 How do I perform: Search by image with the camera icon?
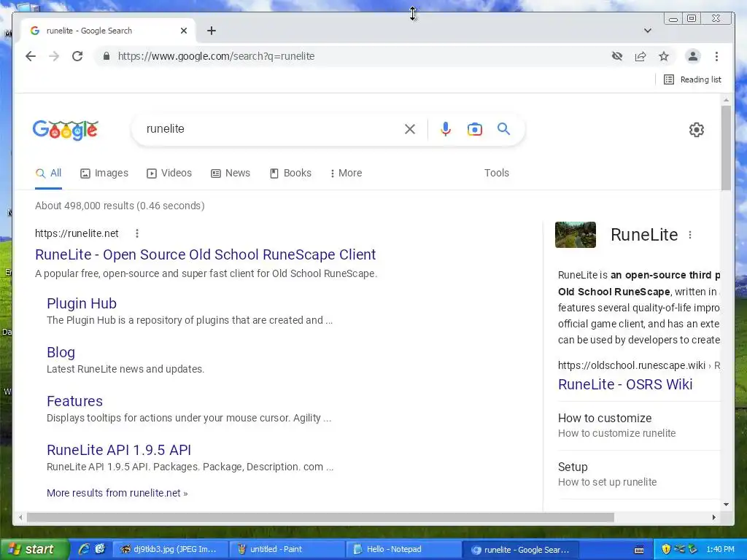tap(474, 129)
